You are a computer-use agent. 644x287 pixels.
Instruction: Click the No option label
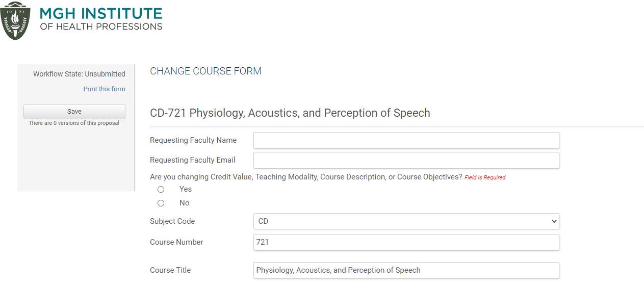point(184,203)
